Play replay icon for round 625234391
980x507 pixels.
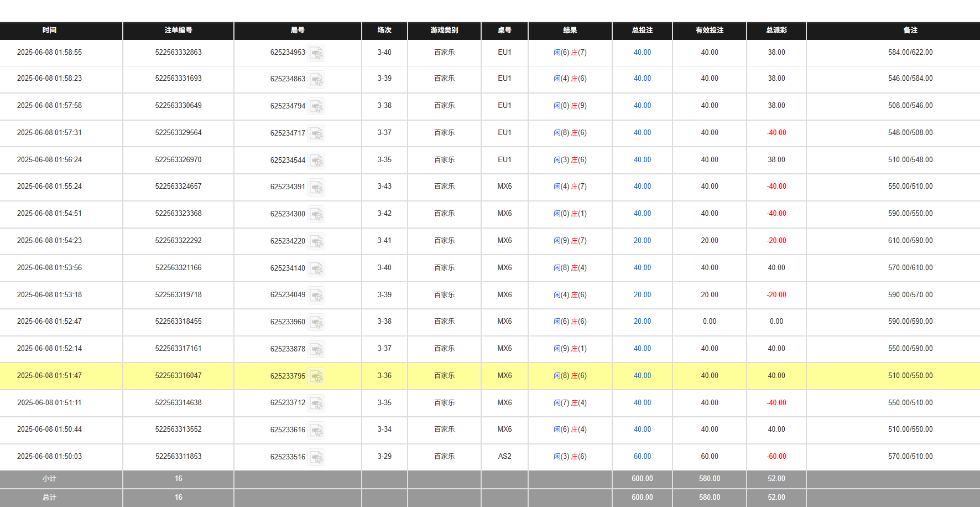(316, 187)
